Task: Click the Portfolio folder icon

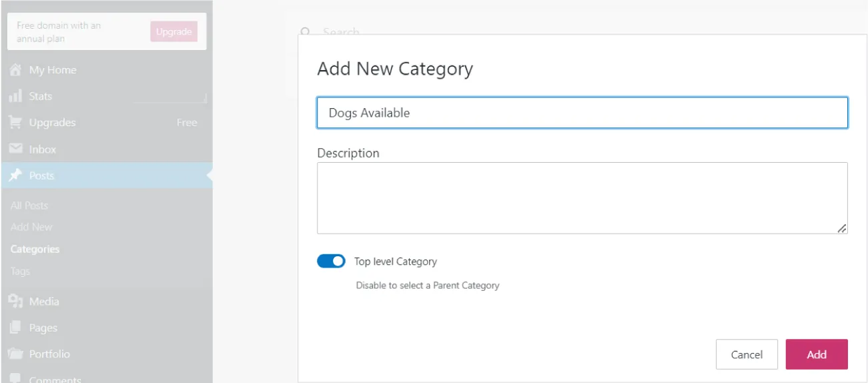Action: [15, 354]
